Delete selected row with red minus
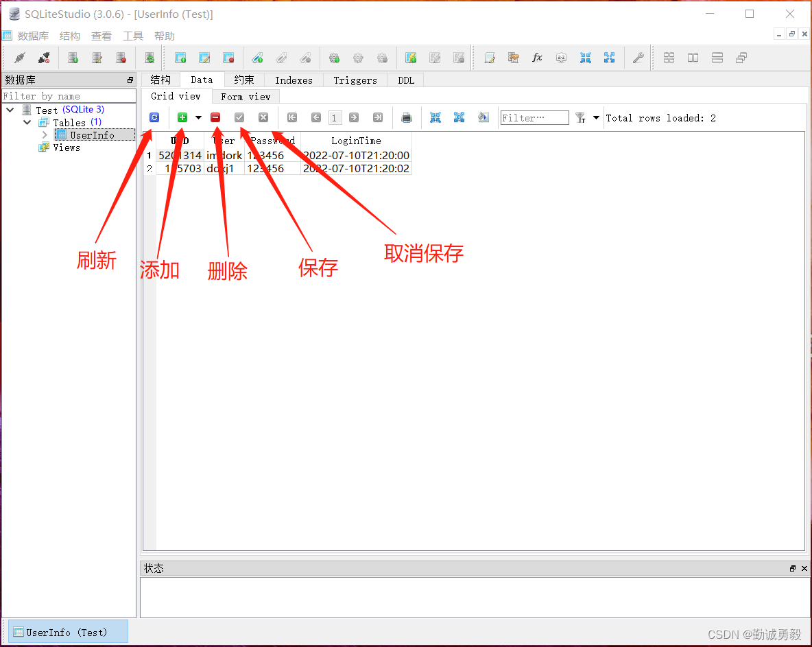Viewport: 812px width, 647px height. coord(215,117)
